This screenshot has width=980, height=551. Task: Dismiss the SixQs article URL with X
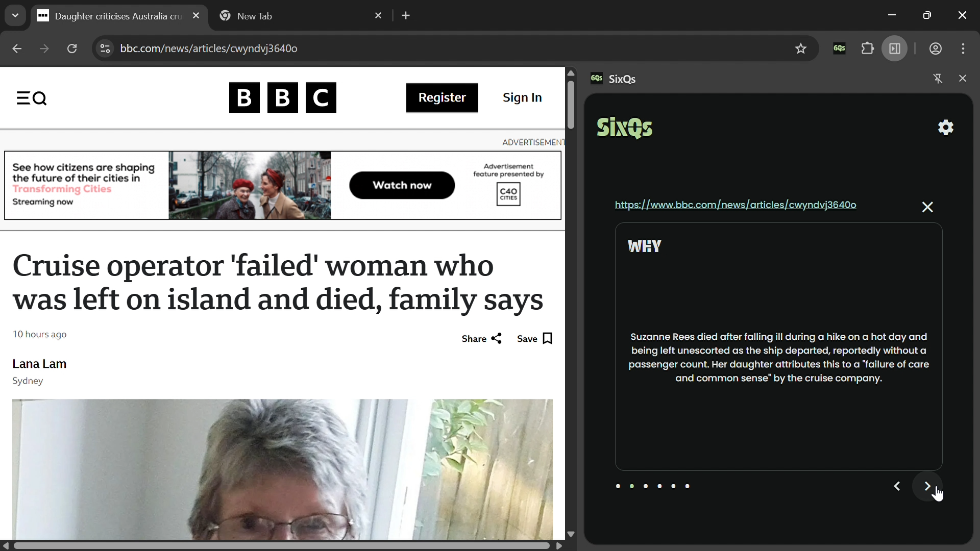coord(927,207)
